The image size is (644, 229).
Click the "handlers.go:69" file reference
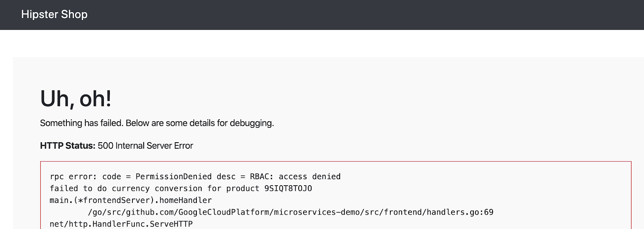point(460,212)
